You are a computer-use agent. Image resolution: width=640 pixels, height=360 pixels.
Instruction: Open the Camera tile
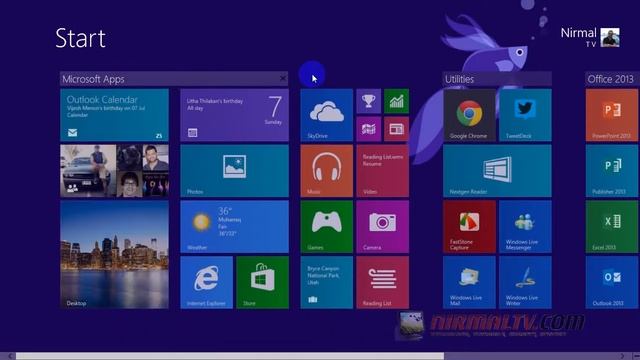[x=382, y=227]
